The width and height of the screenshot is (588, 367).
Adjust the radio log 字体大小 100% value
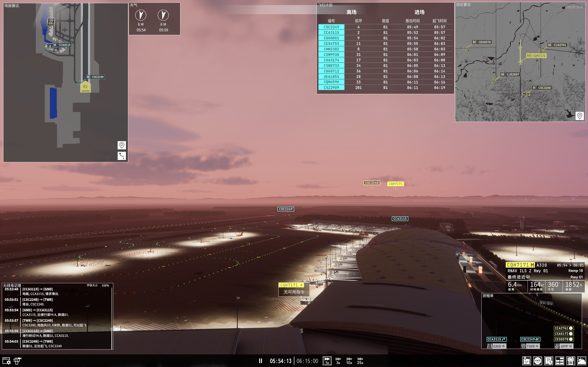105,286
